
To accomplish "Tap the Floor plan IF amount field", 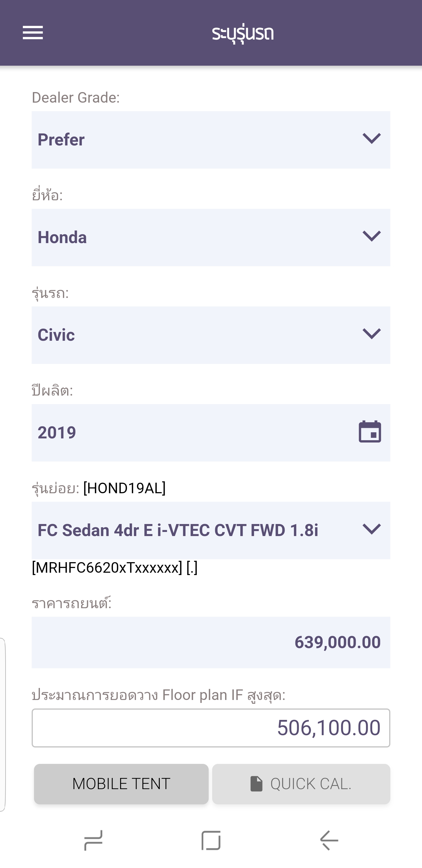I will (211, 728).
